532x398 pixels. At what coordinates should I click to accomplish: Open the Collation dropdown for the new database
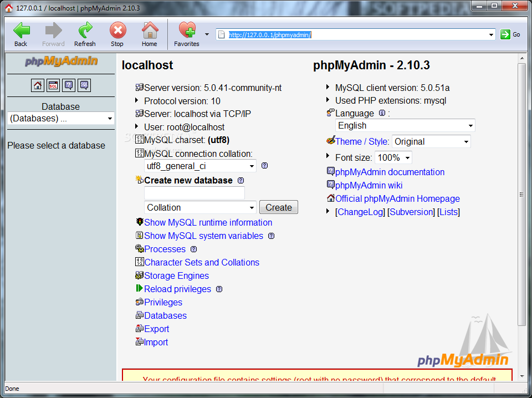pyautogui.click(x=200, y=207)
